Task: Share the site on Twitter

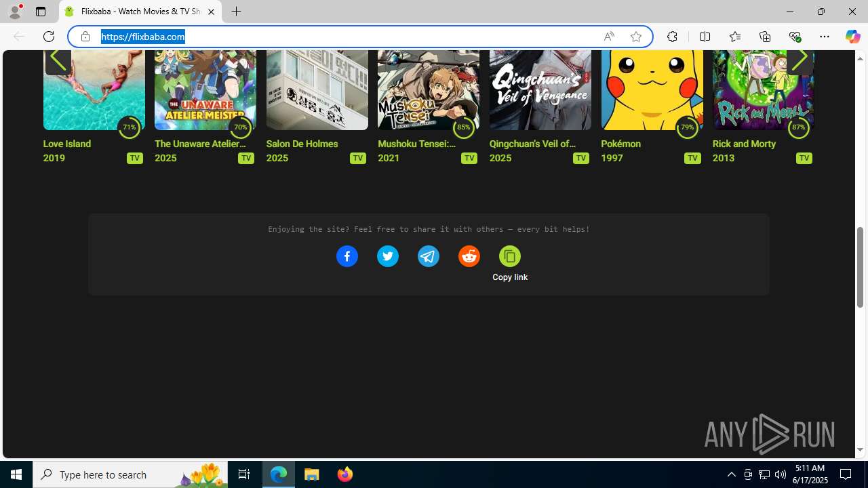Action: [387, 256]
